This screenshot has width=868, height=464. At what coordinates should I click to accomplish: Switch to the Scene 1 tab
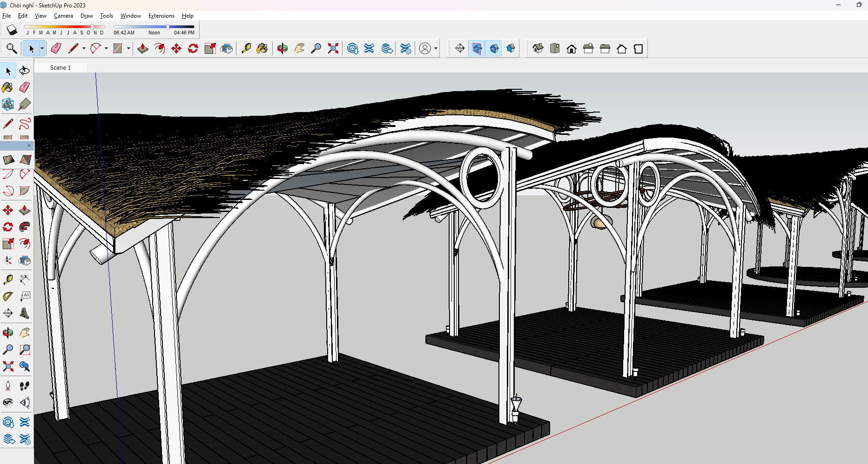pos(61,68)
